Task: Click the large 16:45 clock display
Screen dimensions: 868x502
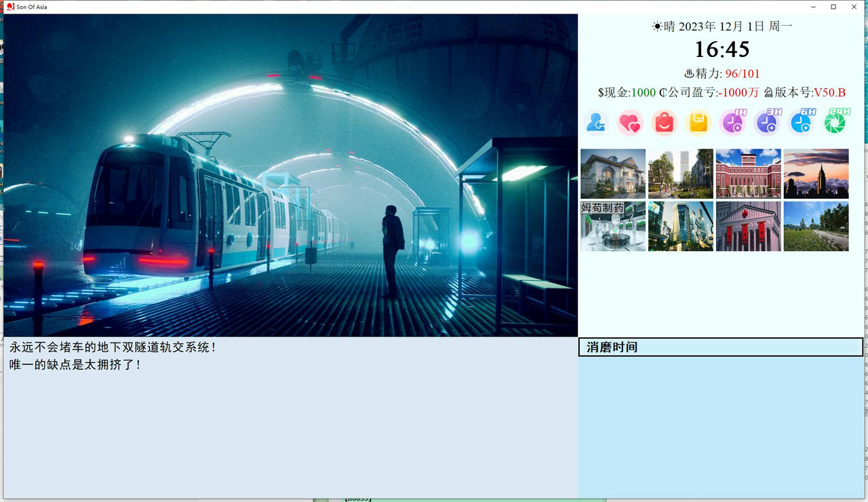Action: click(721, 49)
